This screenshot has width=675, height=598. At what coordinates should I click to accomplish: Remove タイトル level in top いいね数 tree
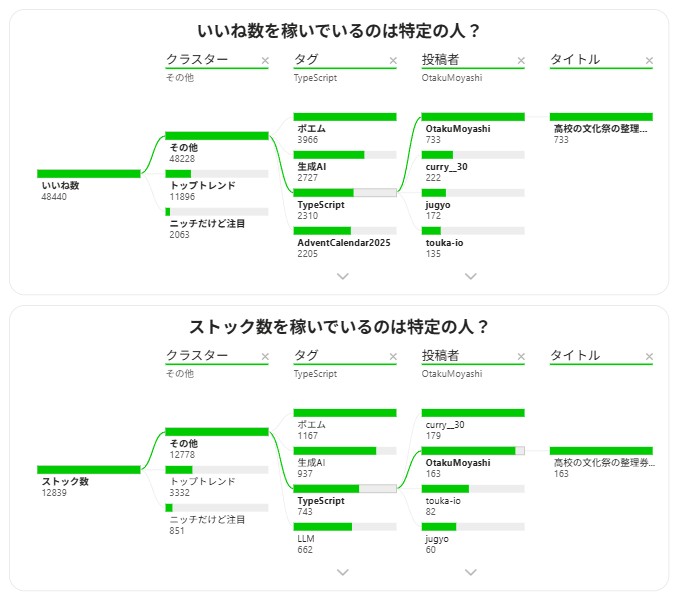[649, 61]
